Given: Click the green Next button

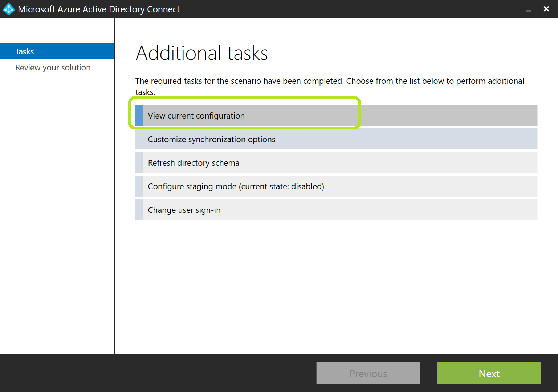Looking at the screenshot, I should (x=489, y=373).
